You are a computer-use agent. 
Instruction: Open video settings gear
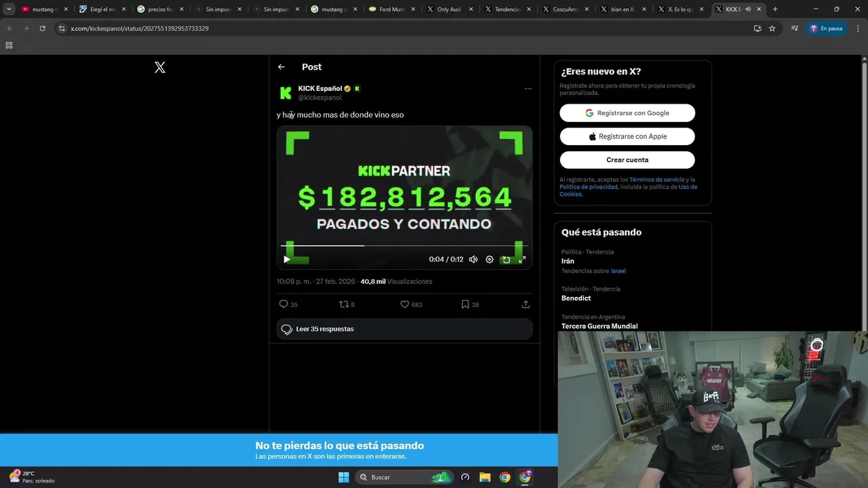(x=490, y=259)
